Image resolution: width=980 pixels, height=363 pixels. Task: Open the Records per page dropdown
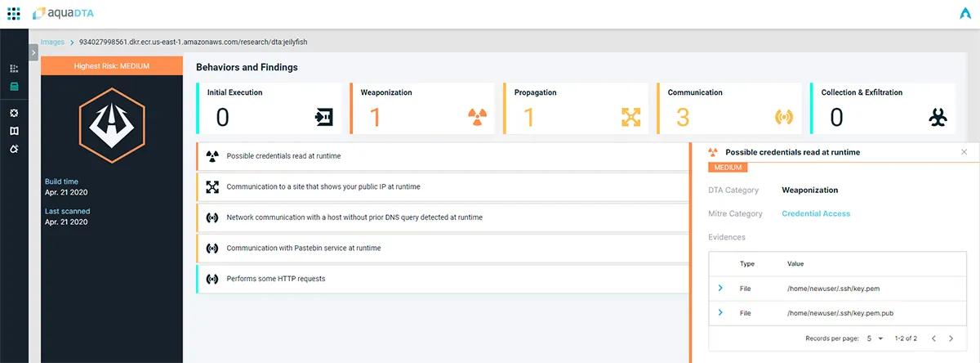[875, 338]
